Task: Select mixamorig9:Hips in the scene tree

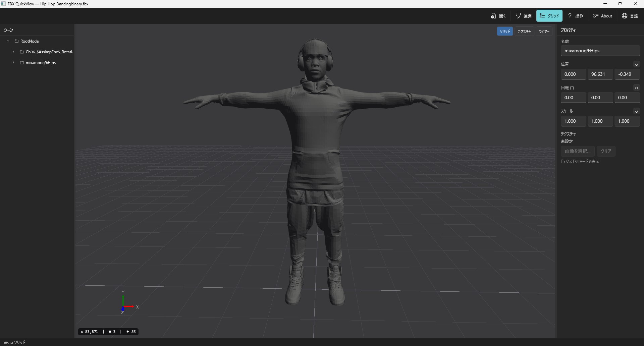Action: click(41, 62)
